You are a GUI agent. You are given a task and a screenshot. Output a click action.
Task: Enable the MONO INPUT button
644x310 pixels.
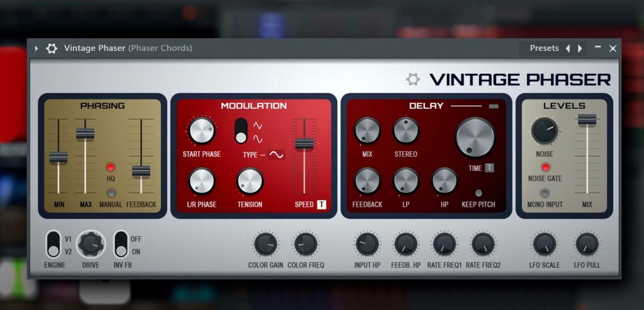pyautogui.click(x=545, y=193)
